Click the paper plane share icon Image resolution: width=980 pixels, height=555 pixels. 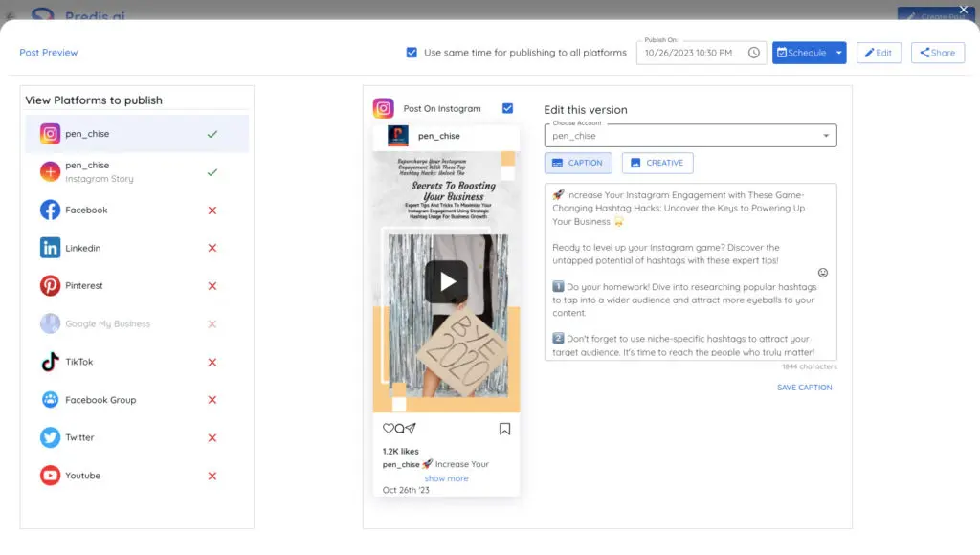[x=410, y=428]
